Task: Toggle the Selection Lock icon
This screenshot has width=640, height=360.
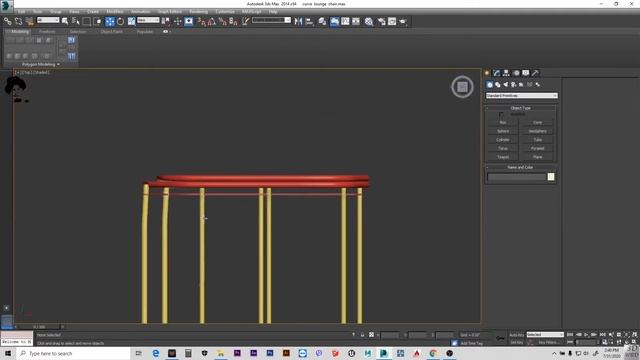Action: coord(362,335)
